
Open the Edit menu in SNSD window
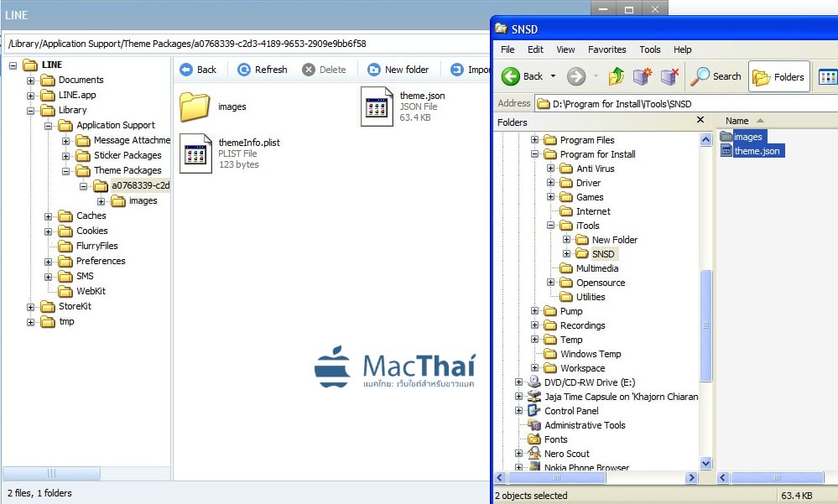point(535,49)
